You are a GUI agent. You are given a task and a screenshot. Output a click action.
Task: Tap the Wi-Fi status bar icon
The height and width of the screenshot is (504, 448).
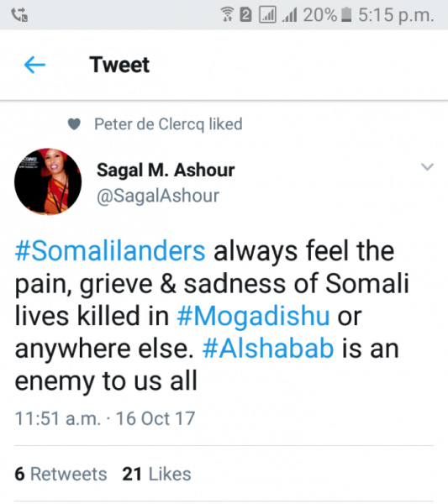(228, 15)
